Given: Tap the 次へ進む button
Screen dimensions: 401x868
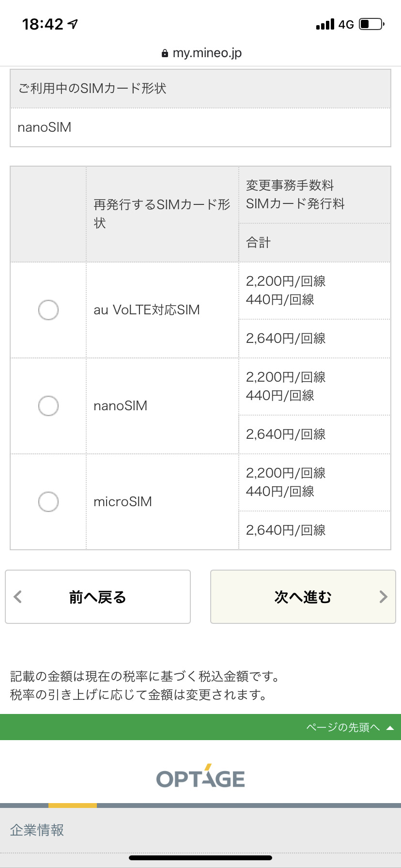Looking at the screenshot, I should pyautogui.click(x=303, y=597).
